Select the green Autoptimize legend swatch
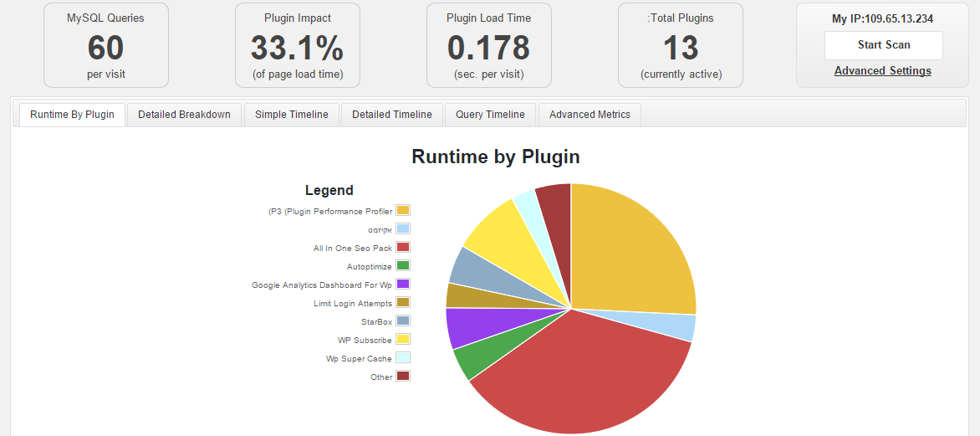Screen dimensions: 980x436 pos(403,266)
